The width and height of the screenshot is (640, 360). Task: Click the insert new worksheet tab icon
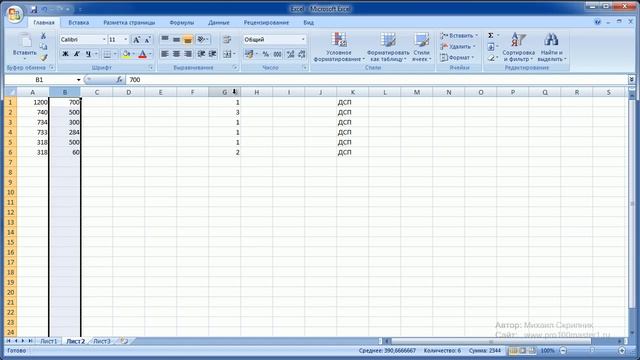124,341
